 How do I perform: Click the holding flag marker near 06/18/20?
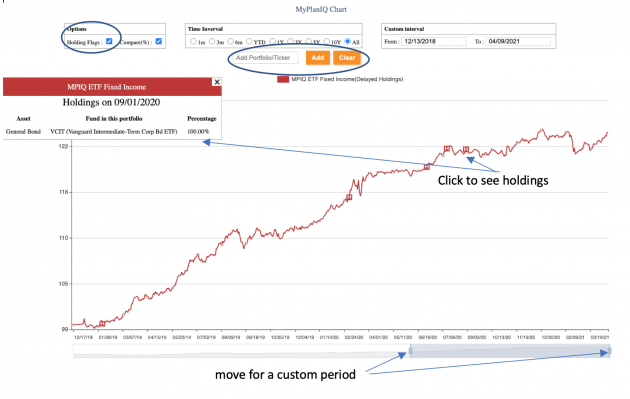point(427,167)
